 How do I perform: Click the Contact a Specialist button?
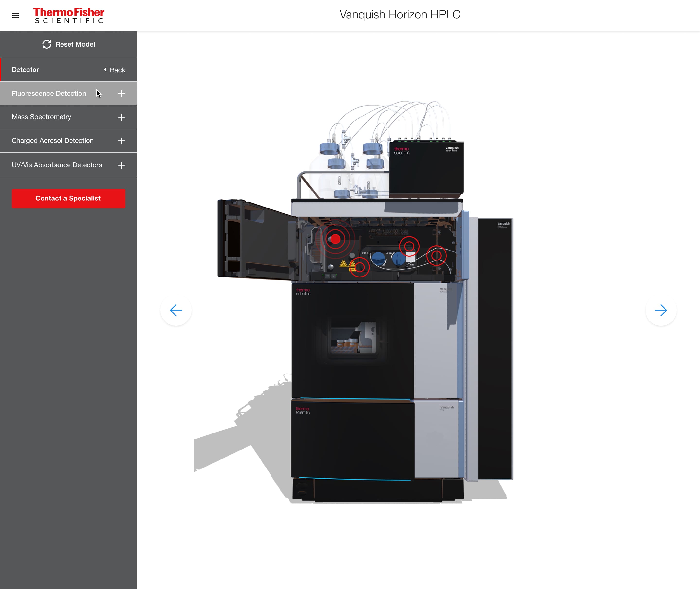pyautogui.click(x=68, y=198)
